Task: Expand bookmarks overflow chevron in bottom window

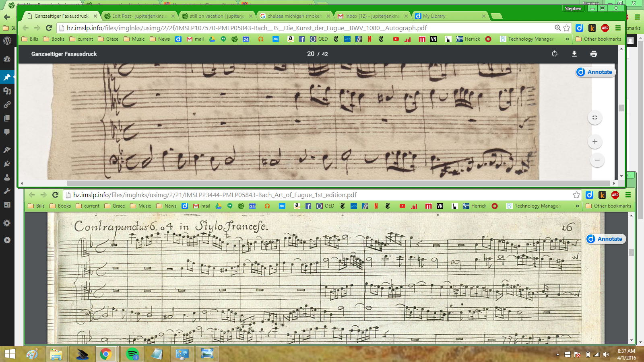Action: tap(578, 206)
